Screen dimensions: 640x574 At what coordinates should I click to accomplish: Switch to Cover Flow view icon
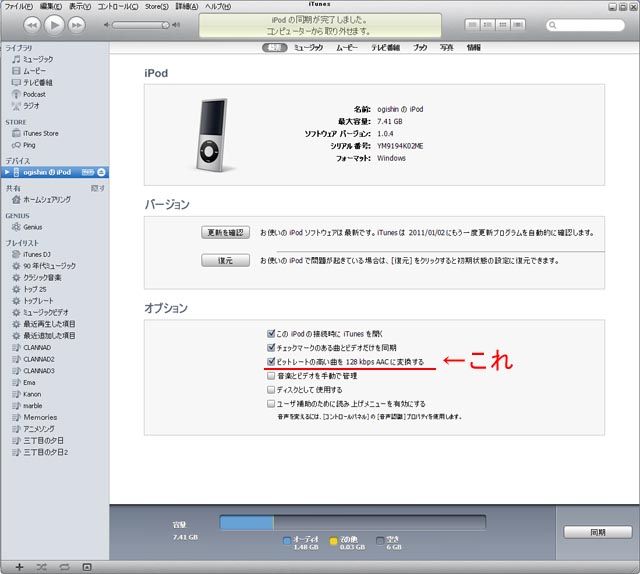pyautogui.click(x=518, y=25)
